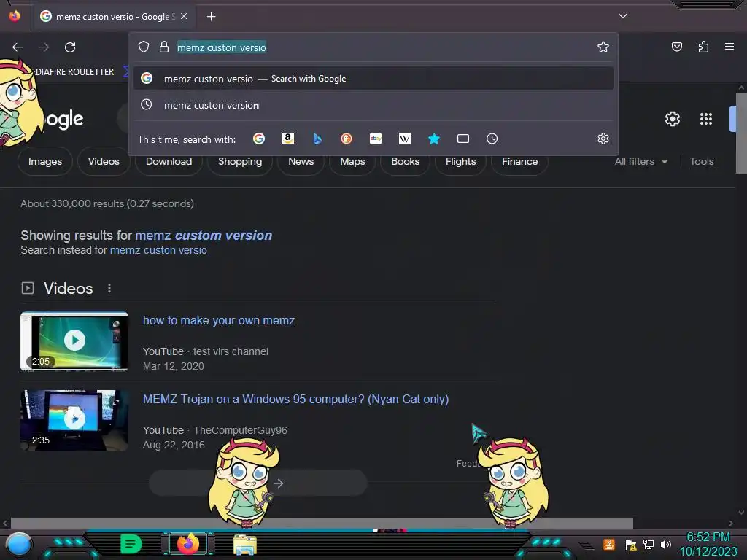Search this time with Google icon

click(x=259, y=139)
